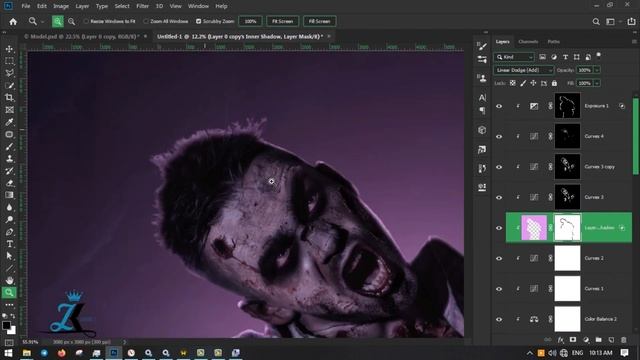Screen dimensions: 640x360
Task: Select the Clone Stamp tool
Action: 9,158
